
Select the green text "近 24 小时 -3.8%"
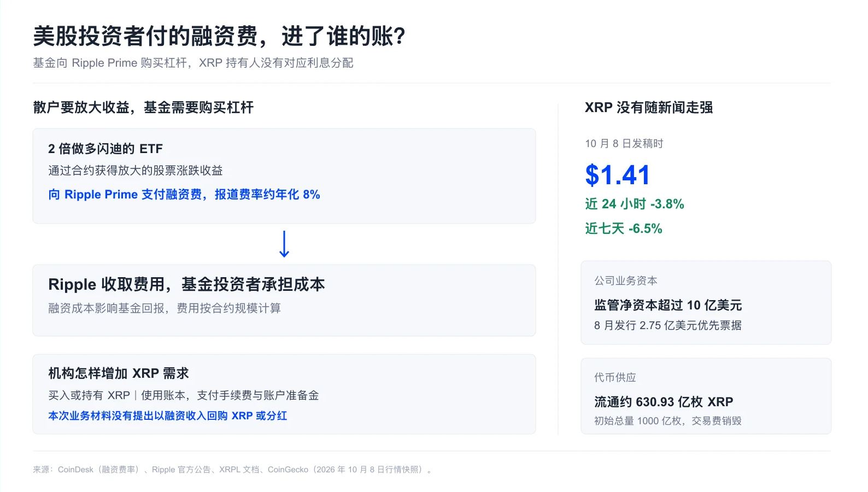[635, 204]
